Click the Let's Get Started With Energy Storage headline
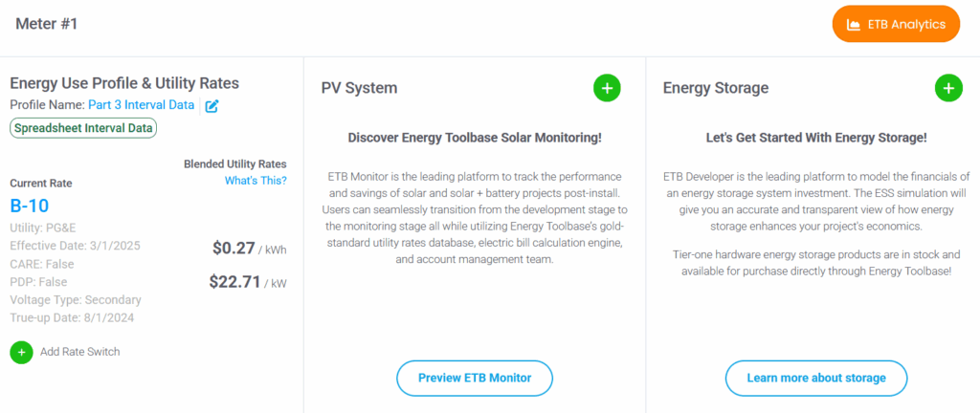The image size is (980, 413). coord(816,138)
